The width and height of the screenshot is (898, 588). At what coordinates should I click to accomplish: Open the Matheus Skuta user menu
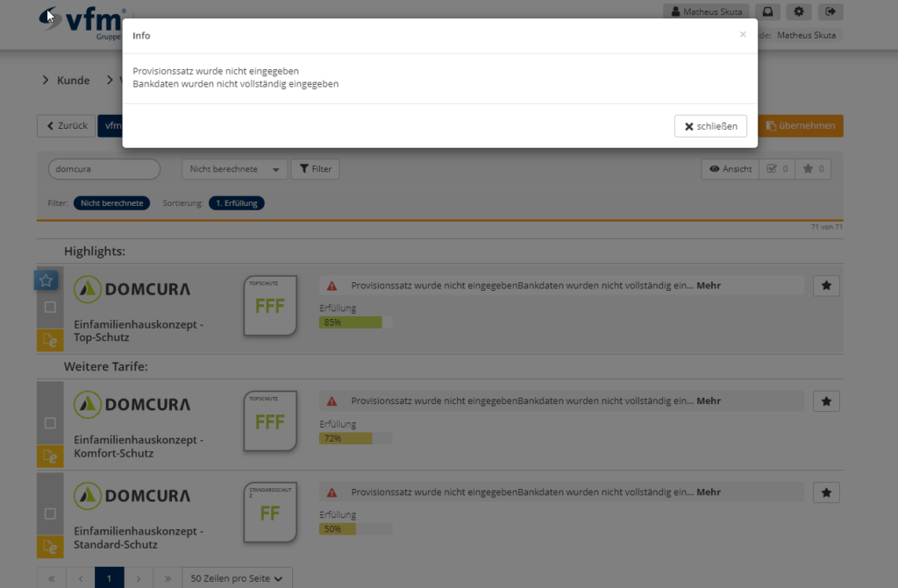(x=706, y=11)
